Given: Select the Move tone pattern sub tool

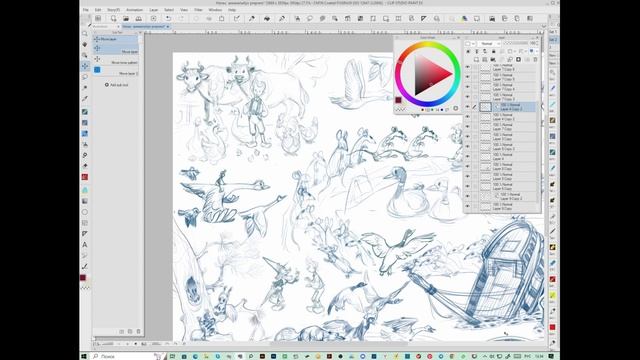Looking at the screenshot, I should 116,60.
